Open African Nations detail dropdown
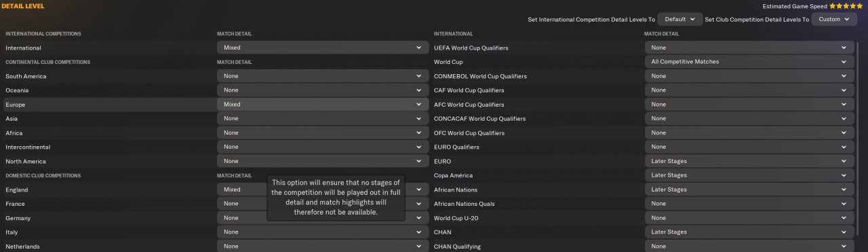Screen dimensions: 868x252 click(749, 190)
